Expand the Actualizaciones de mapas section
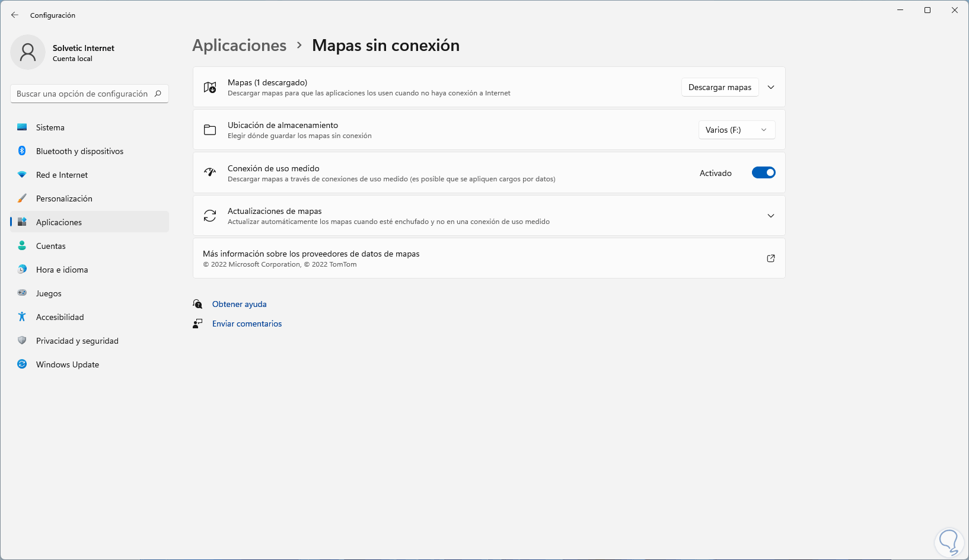 [x=771, y=216]
